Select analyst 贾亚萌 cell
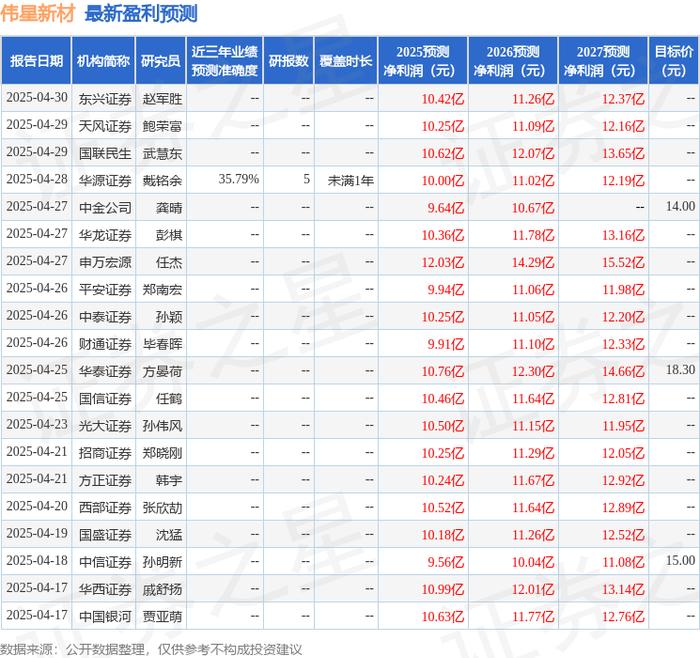 coord(162,616)
